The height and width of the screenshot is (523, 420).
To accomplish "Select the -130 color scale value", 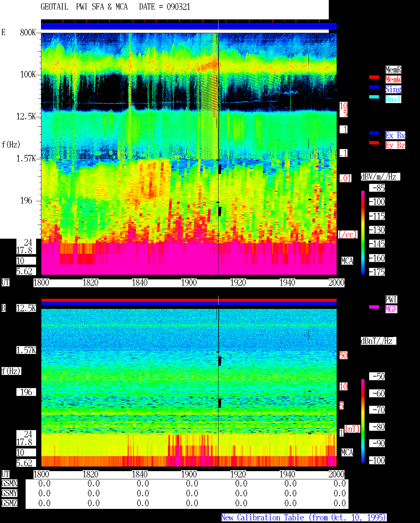I will tap(377, 230).
